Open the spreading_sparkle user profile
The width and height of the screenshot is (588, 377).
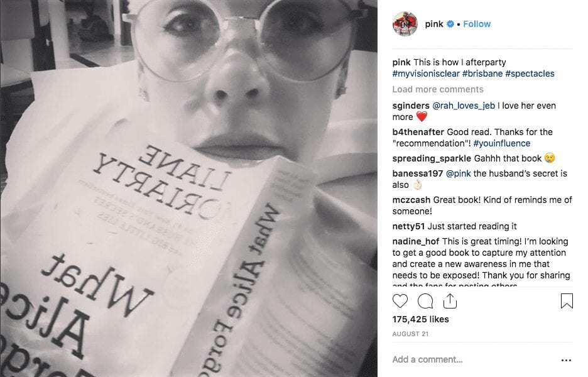432,158
